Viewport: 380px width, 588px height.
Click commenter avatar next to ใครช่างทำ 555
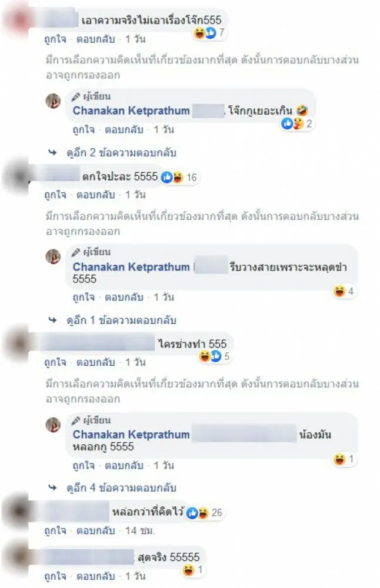tap(16, 343)
